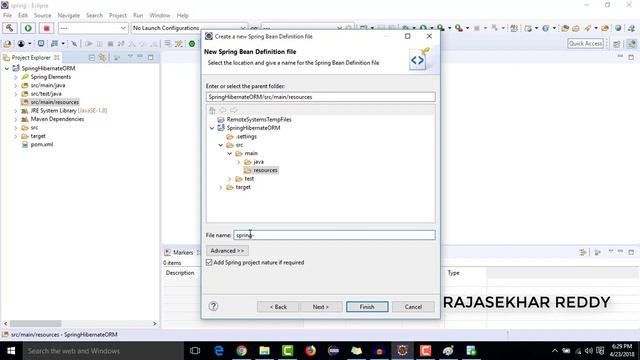Click the Boot Dashboard green circle icon
This screenshot has width=640, height=360.
click(x=192, y=44)
